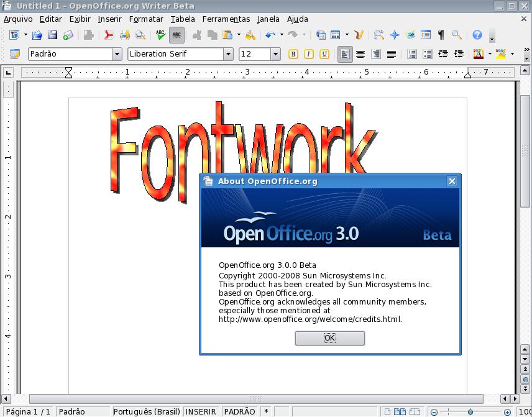The image size is (532, 417).
Task: Toggle numbered list
Action: point(412,54)
